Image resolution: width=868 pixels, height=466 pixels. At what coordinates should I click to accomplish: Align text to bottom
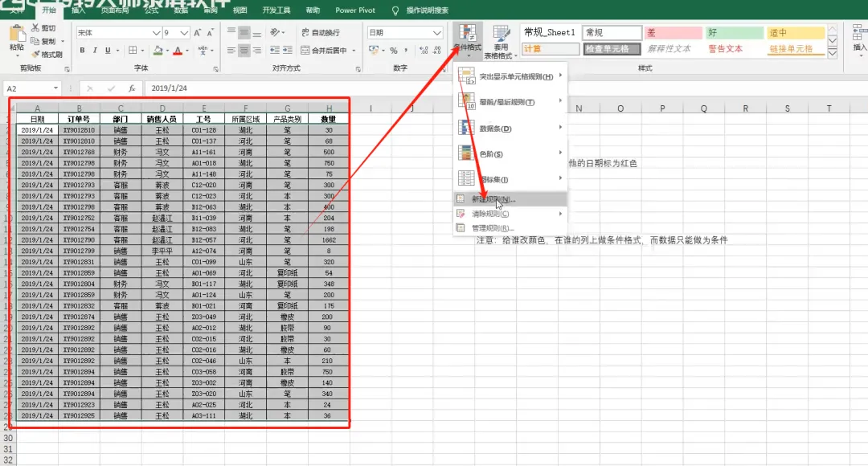click(x=257, y=33)
